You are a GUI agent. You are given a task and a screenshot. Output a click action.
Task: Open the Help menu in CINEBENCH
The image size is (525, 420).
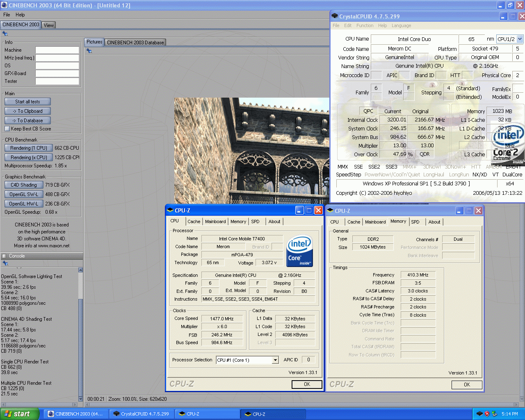pos(20,15)
